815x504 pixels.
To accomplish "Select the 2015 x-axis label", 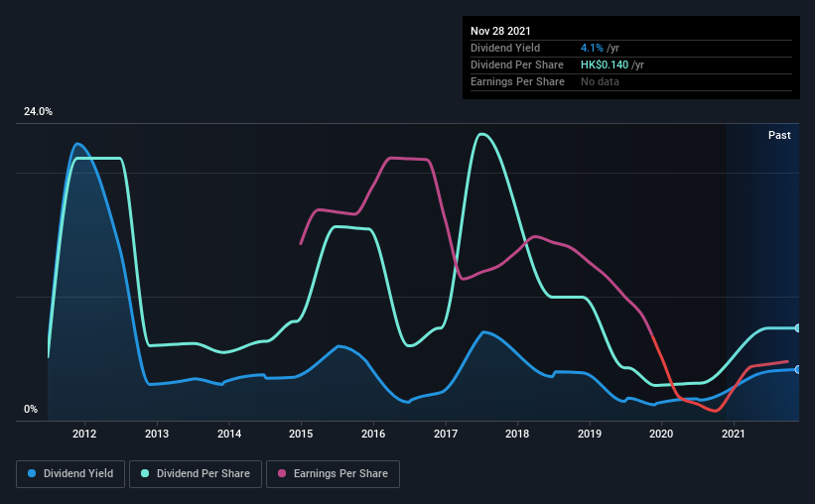I will (301, 434).
